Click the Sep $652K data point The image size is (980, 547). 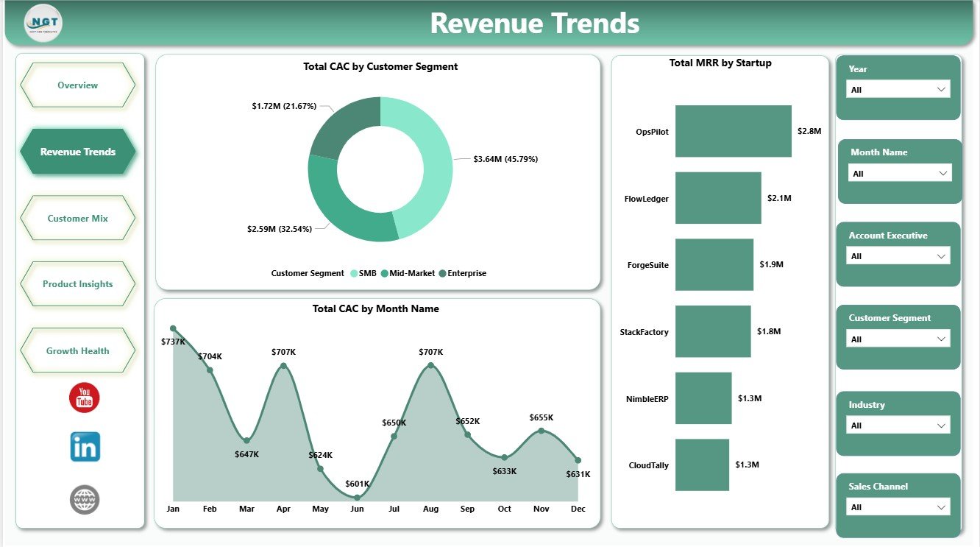click(x=467, y=434)
